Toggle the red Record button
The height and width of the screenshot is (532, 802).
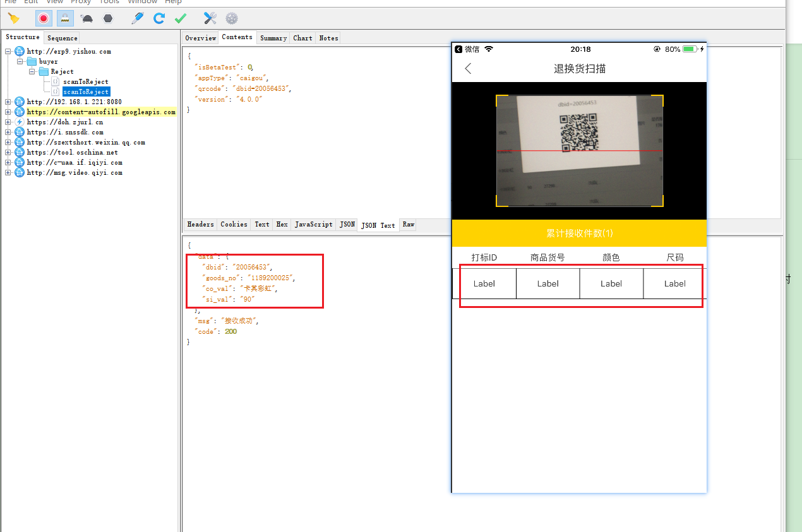click(44, 18)
